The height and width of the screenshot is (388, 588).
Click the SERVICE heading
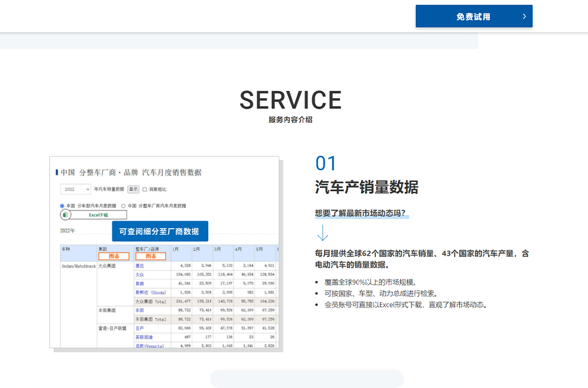tap(290, 100)
